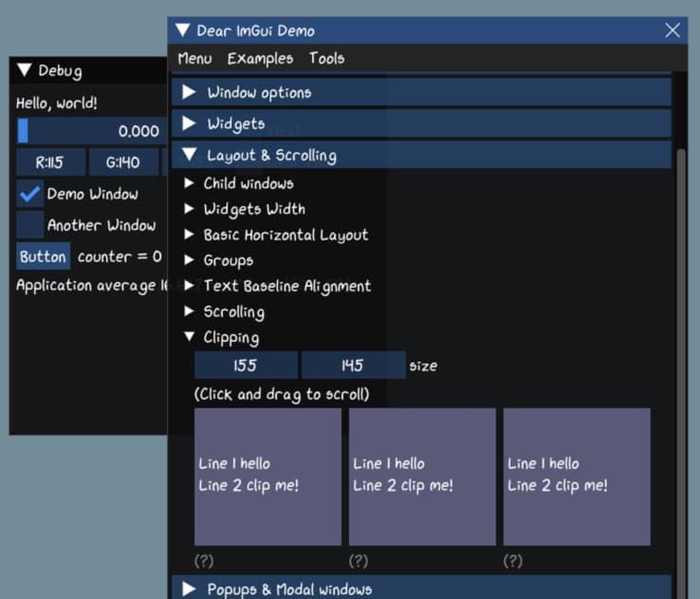Screen dimensions: 700x599
Task: Click the Application average text in Debug
Action: [x=91, y=286]
